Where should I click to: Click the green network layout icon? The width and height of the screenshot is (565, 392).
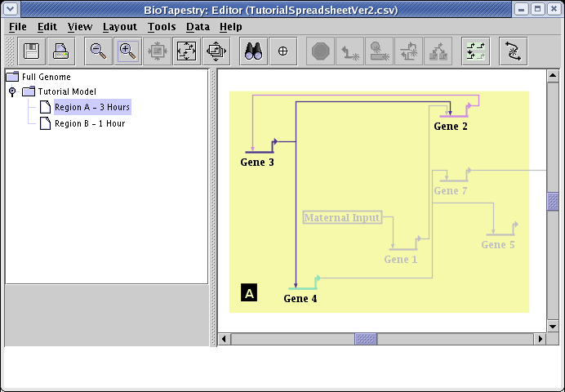click(x=474, y=51)
